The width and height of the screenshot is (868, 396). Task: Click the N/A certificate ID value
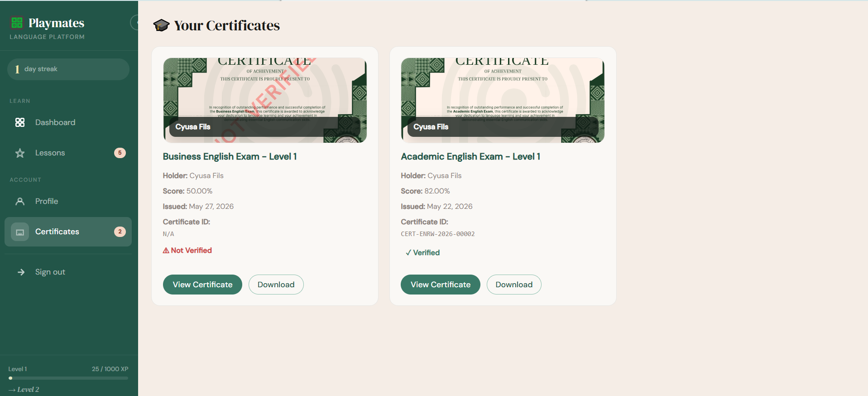pos(168,234)
